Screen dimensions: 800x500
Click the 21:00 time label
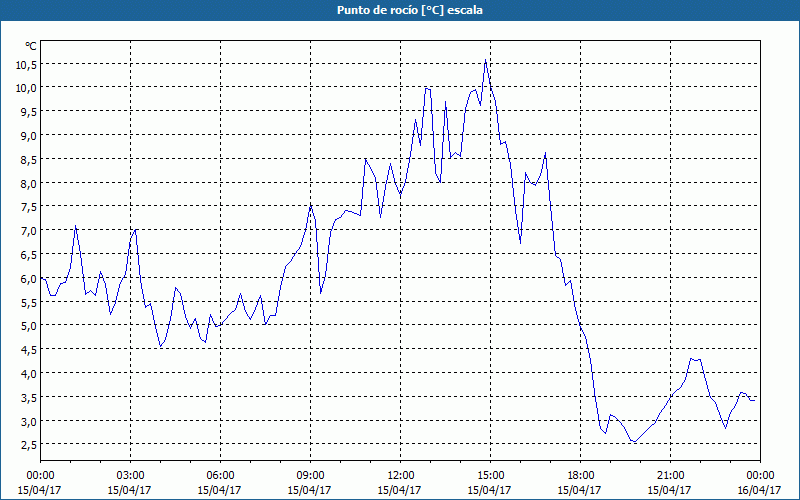click(x=670, y=476)
